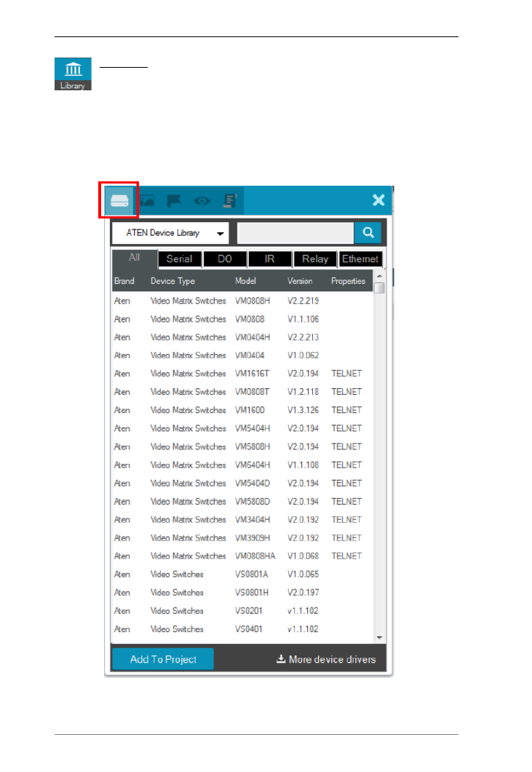The width and height of the screenshot is (532, 772).
Task: Focus the device search text field
Action: pos(295,233)
